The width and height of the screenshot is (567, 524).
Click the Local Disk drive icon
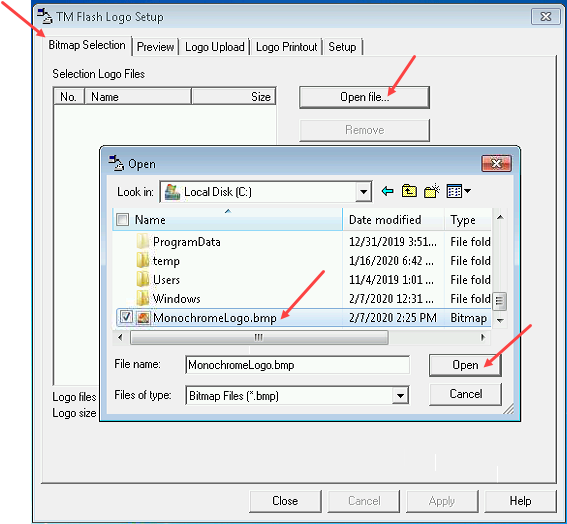pyautogui.click(x=172, y=192)
